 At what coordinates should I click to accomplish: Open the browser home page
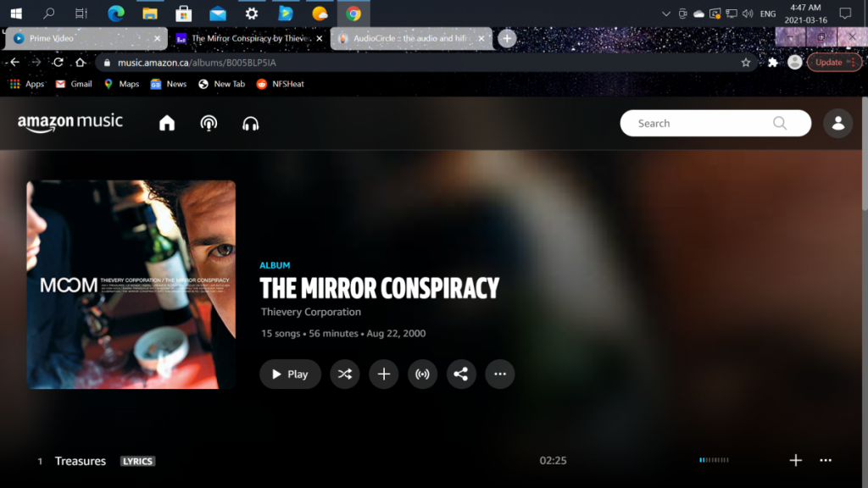coord(81,62)
